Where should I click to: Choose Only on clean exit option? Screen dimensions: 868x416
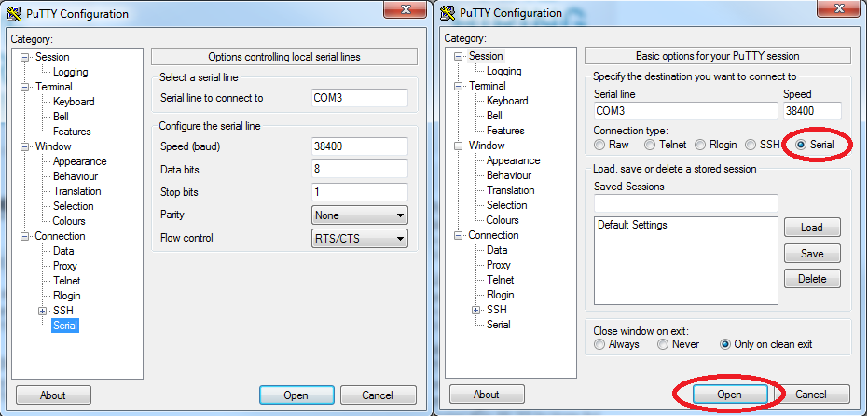tap(725, 344)
